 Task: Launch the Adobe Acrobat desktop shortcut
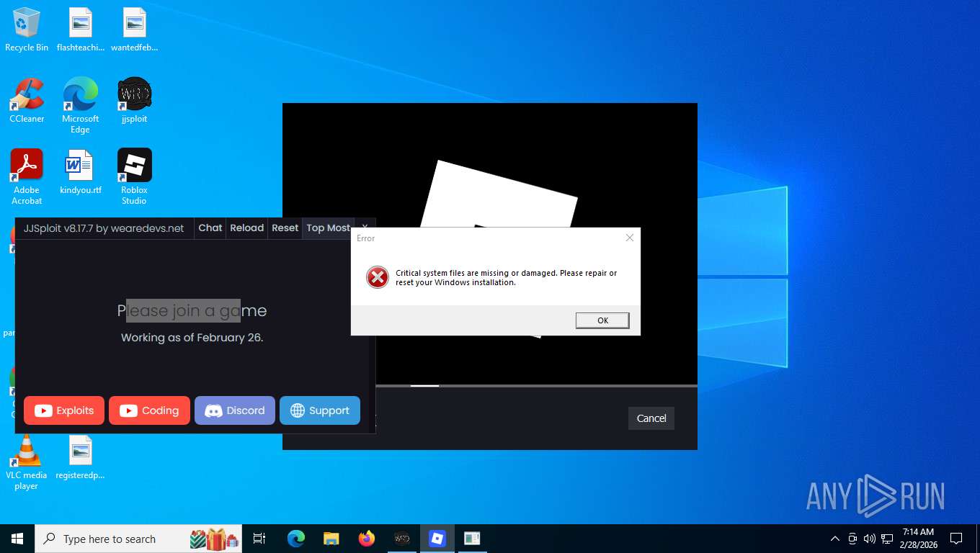coord(27,176)
